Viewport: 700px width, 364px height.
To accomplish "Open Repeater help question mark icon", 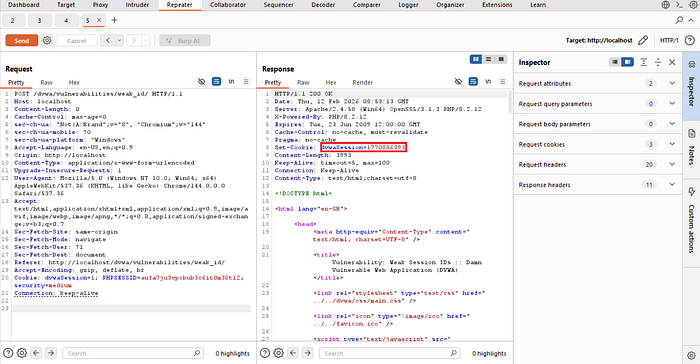I will click(x=690, y=40).
